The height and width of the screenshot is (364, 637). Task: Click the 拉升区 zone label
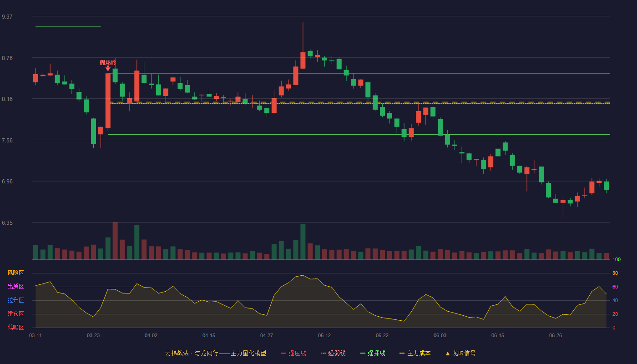point(15,300)
